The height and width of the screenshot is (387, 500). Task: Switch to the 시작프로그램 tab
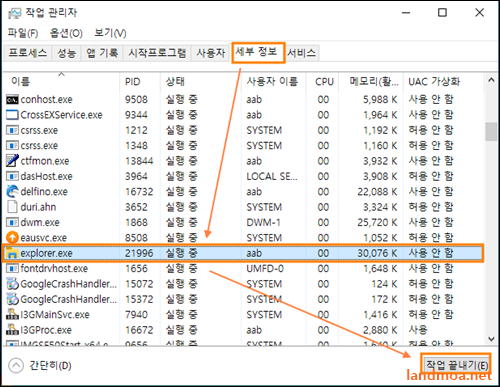pyautogui.click(x=157, y=53)
